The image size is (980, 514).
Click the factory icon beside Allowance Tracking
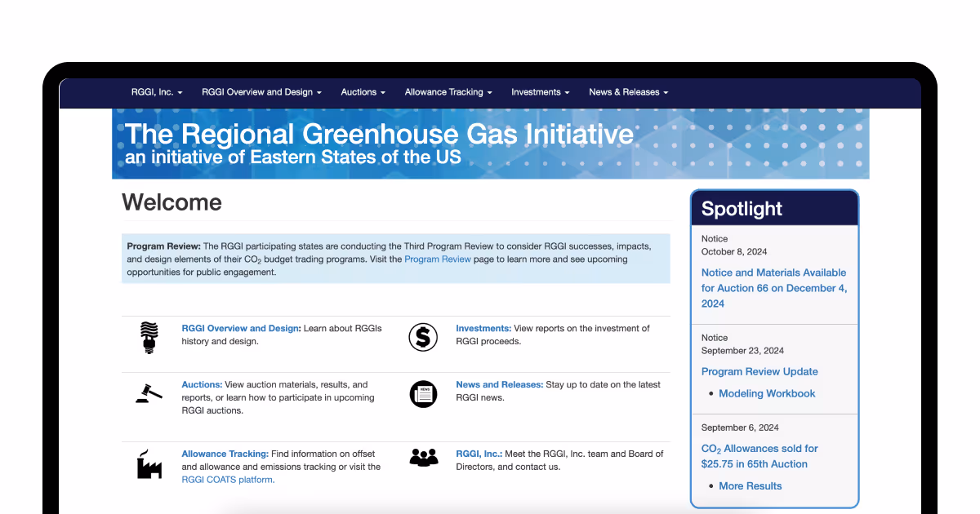(149, 464)
